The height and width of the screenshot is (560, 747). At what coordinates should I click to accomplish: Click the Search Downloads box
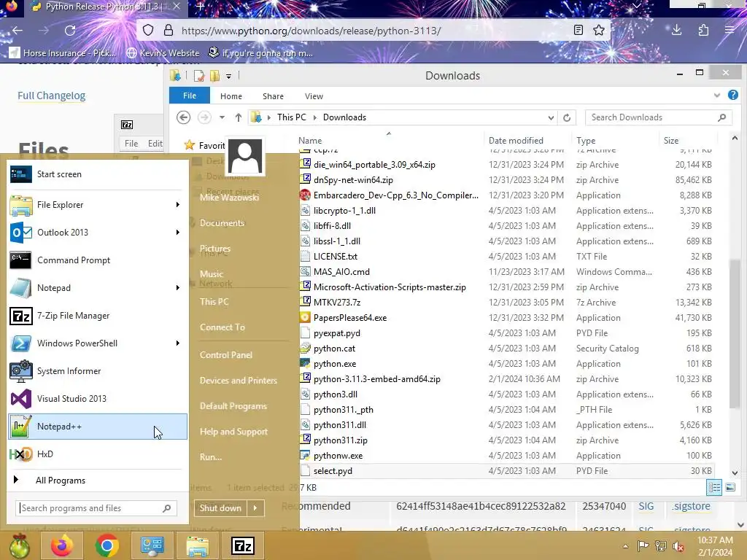coord(659,117)
